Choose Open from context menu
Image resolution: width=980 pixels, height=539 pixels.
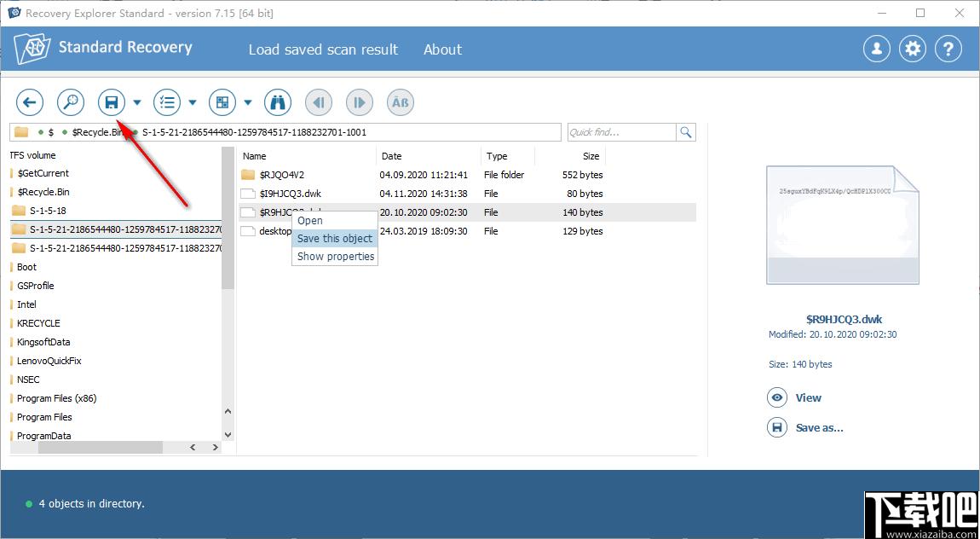click(334, 220)
